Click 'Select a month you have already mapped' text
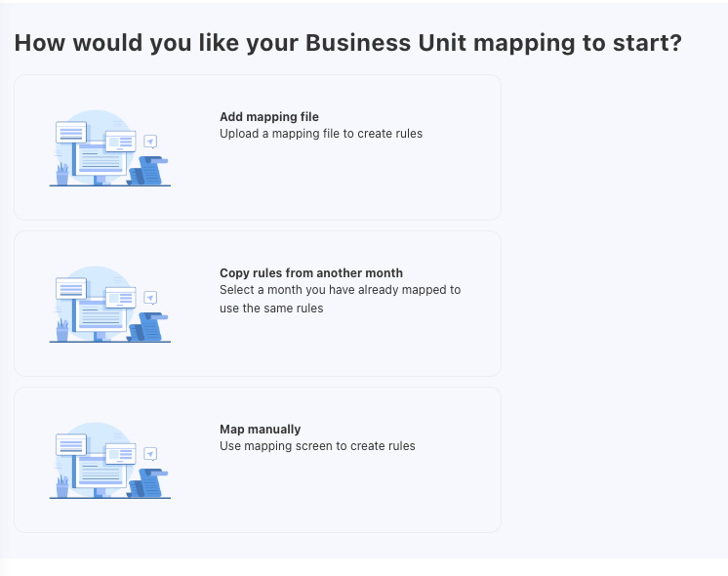The image size is (728, 576). pyautogui.click(x=340, y=290)
